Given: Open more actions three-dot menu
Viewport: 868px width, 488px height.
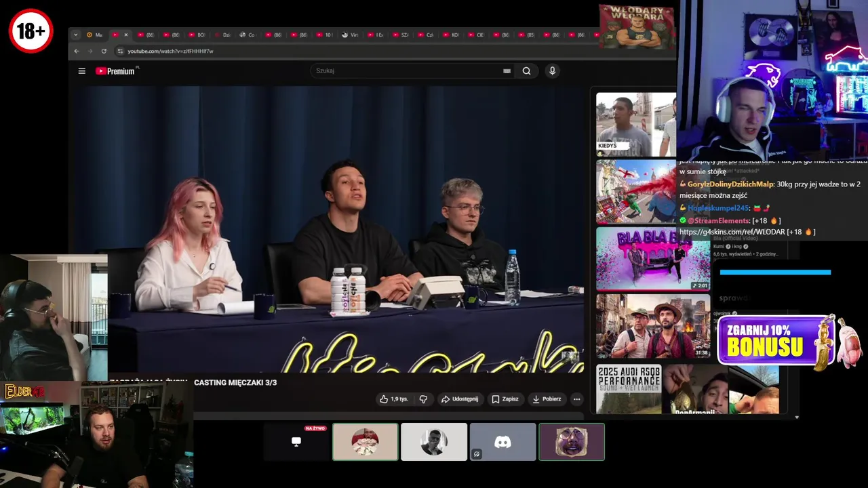Looking at the screenshot, I should coord(576,399).
